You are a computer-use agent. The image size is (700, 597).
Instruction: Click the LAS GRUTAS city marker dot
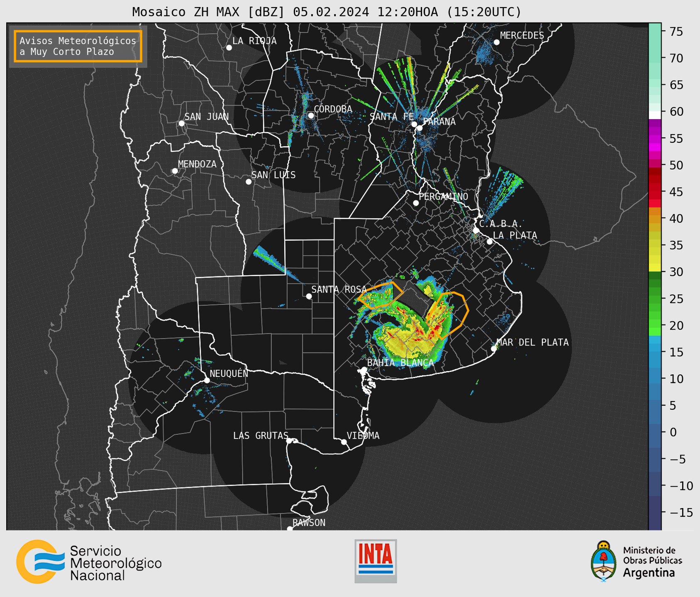(289, 441)
